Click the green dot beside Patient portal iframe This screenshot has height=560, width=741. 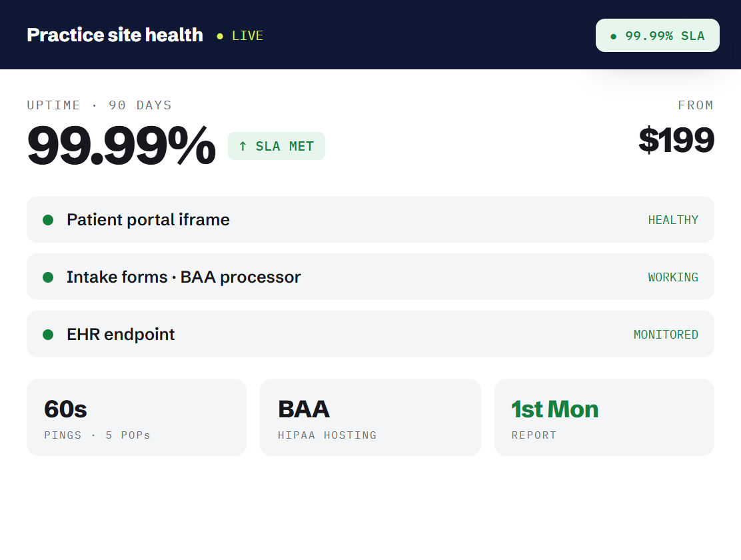point(48,220)
